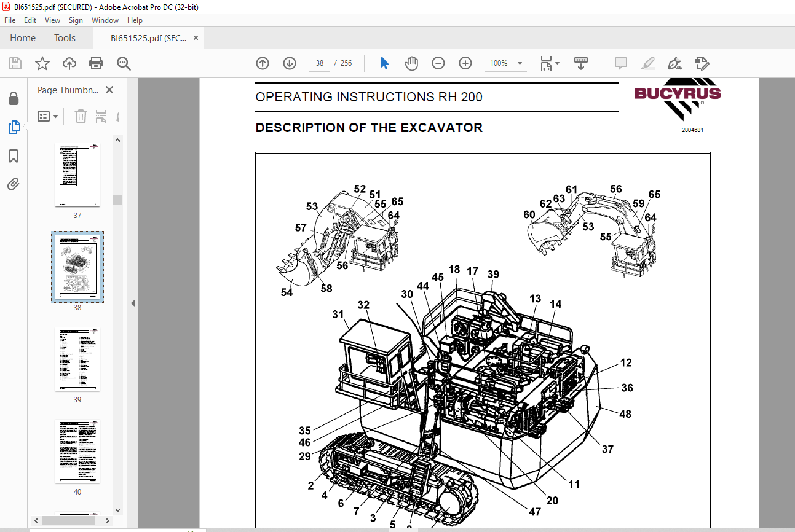Open the View menu
Viewport: 795px width, 532px height.
[x=53, y=20]
